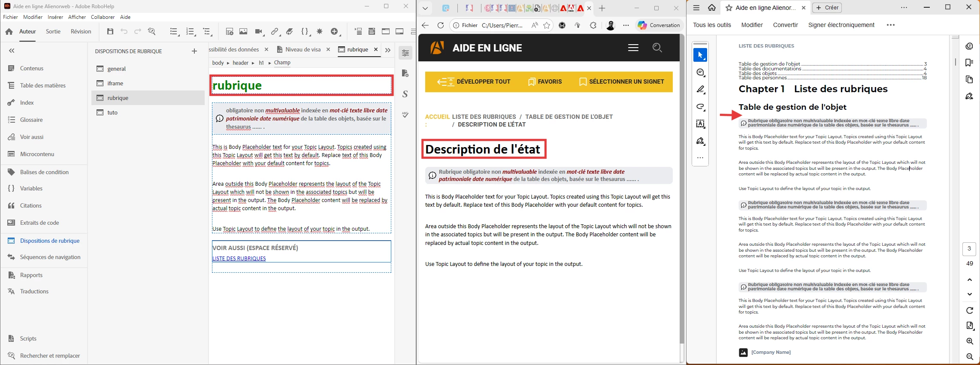The image size is (980, 365).
Task: Open the multilevel list dropdown
Action: [208, 31]
